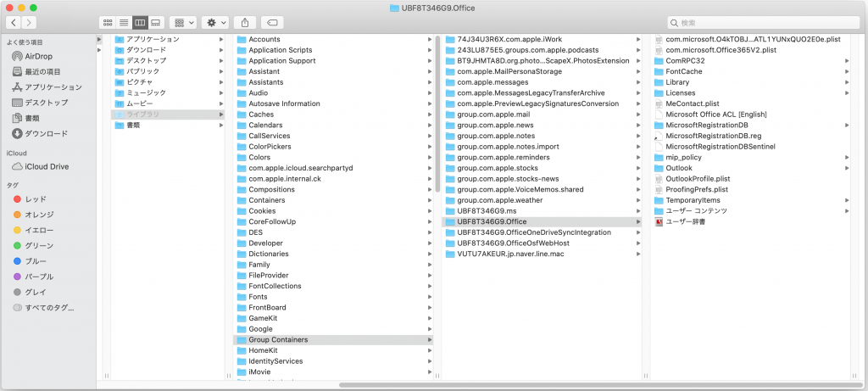Switch to column view
The width and height of the screenshot is (868, 391).
(140, 23)
